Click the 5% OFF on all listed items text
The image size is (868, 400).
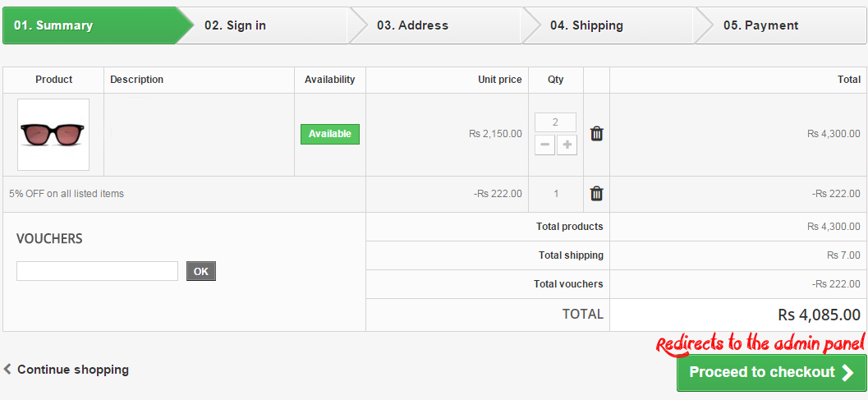point(67,194)
